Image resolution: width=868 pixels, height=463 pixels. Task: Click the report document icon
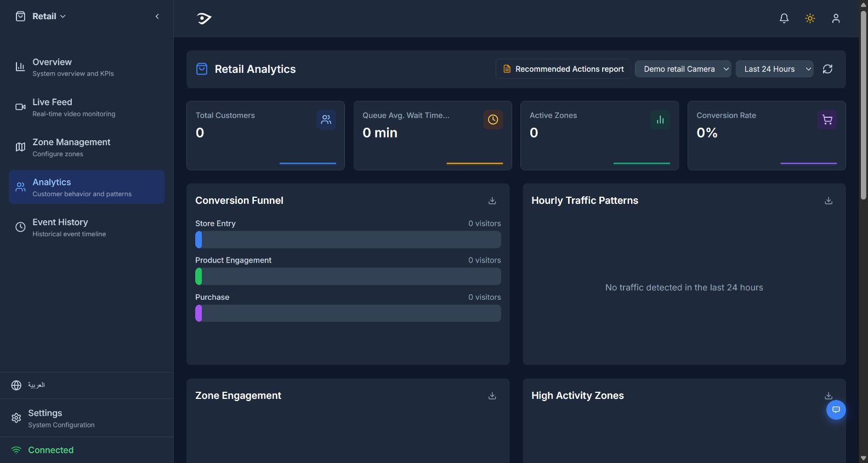[x=507, y=69]
